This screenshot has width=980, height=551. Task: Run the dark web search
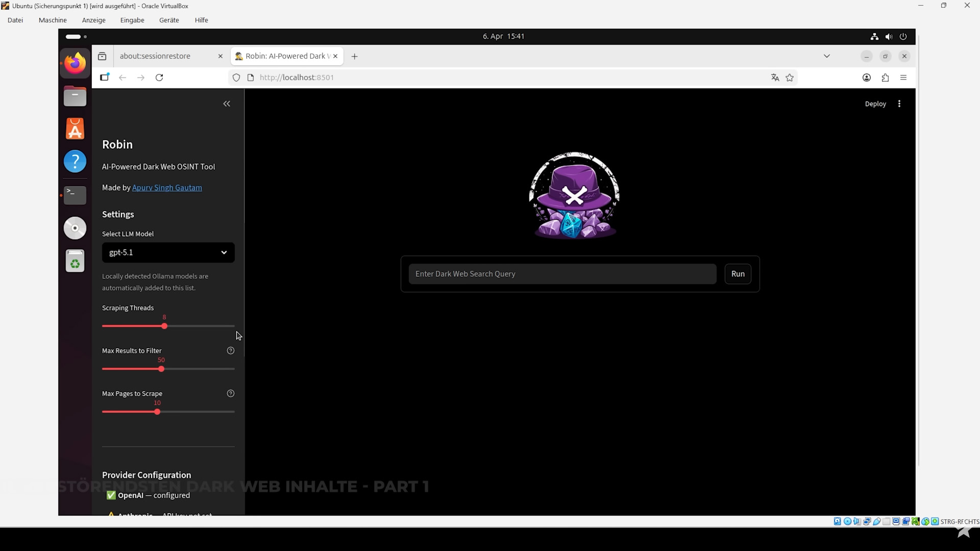(x=738, y=274)
